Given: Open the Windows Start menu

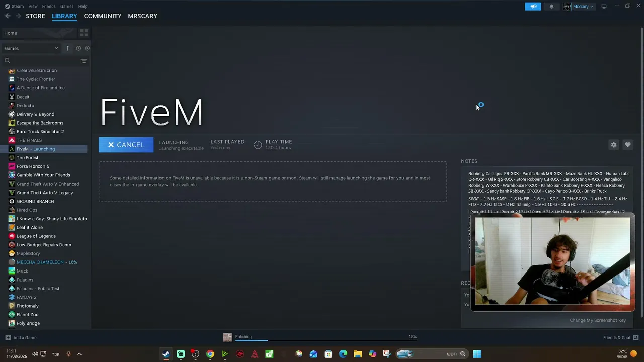Looking at the screenshot, I should 477,354.
